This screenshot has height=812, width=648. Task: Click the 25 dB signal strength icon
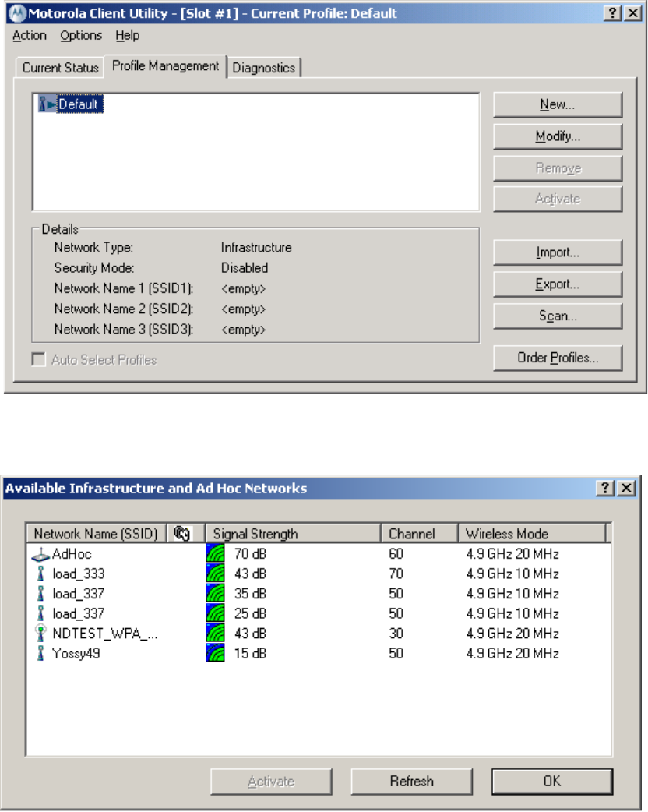(215, 613)
